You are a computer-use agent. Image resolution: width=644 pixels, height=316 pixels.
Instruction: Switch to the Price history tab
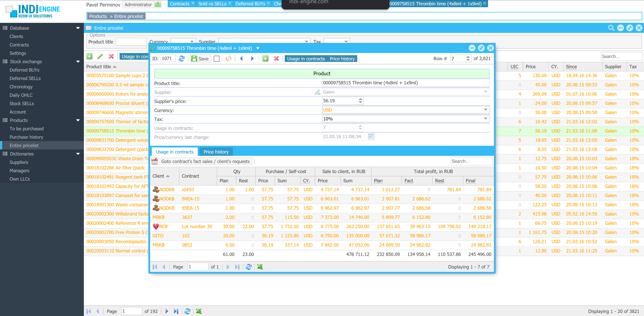pos(216,152)
